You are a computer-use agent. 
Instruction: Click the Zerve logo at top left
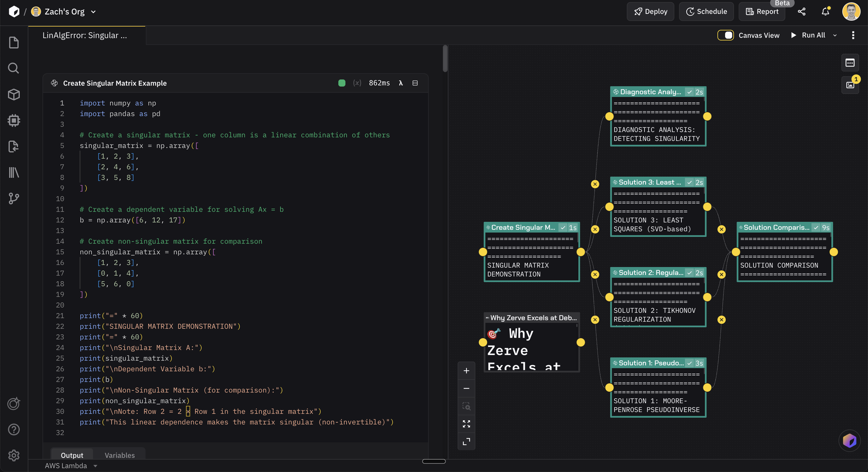click(x=14, y=12)
